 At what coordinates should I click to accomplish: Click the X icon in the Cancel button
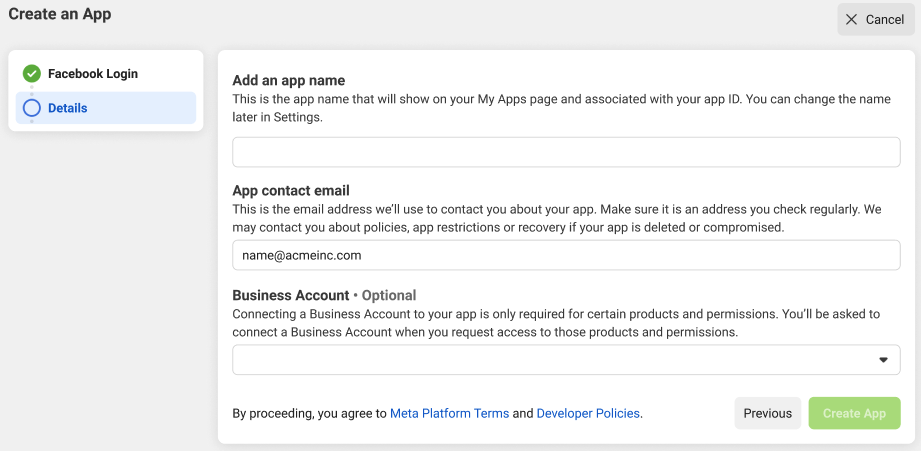tap(852, 20)
